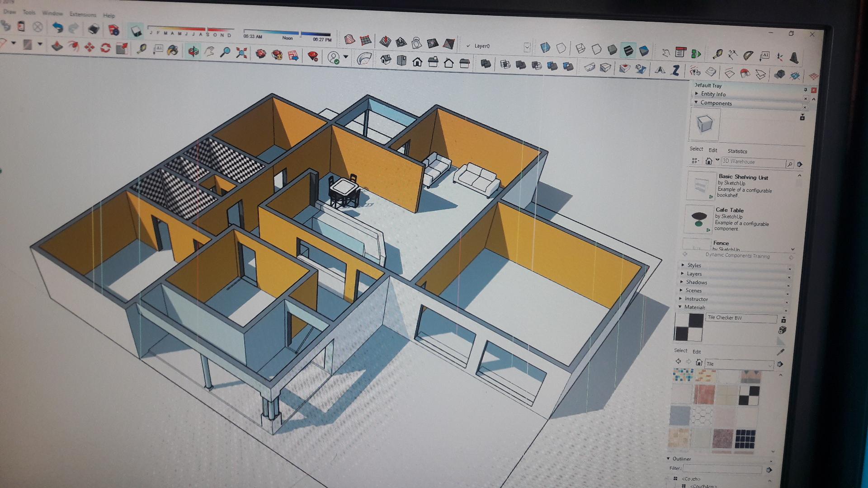The image size is (868, 488).
Task: Switch to Statistics tab in Components
Action: [x=737, y=151]
